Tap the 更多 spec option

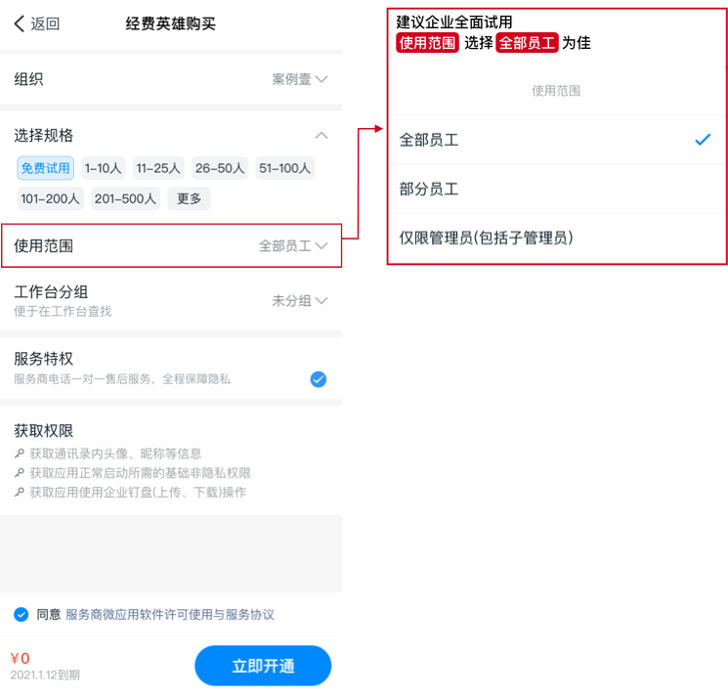189,198
